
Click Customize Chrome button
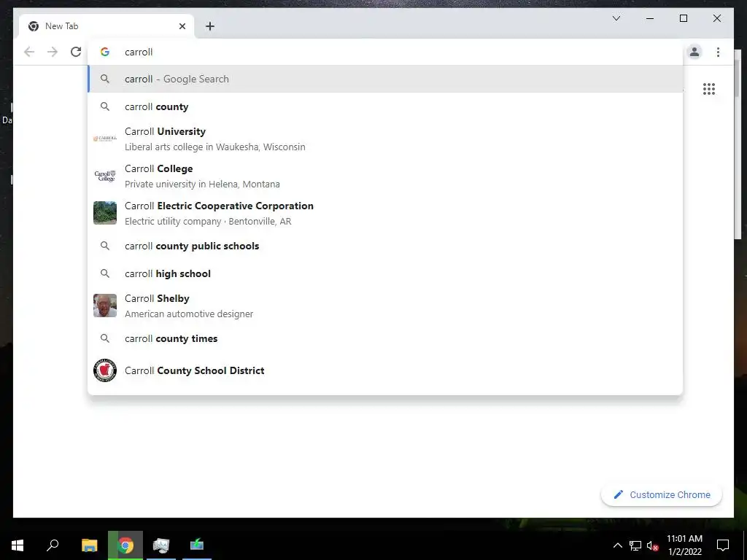(662, 495)
